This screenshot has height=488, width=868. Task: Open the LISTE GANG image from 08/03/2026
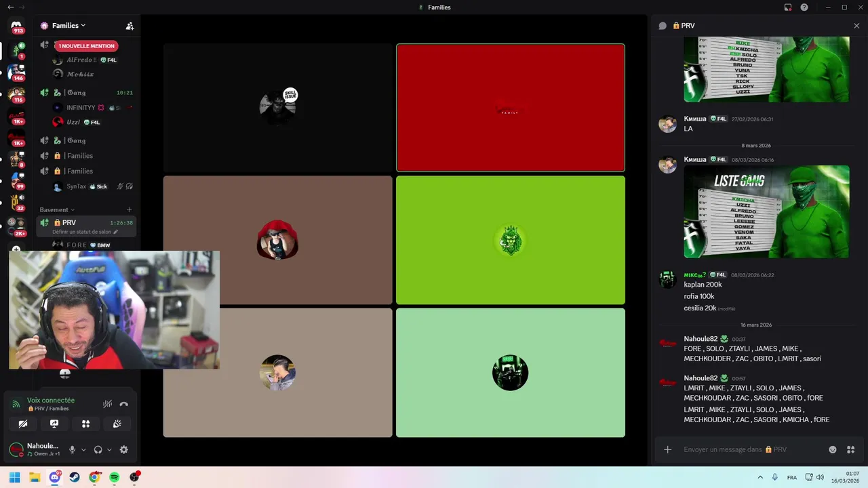[766, 211]
